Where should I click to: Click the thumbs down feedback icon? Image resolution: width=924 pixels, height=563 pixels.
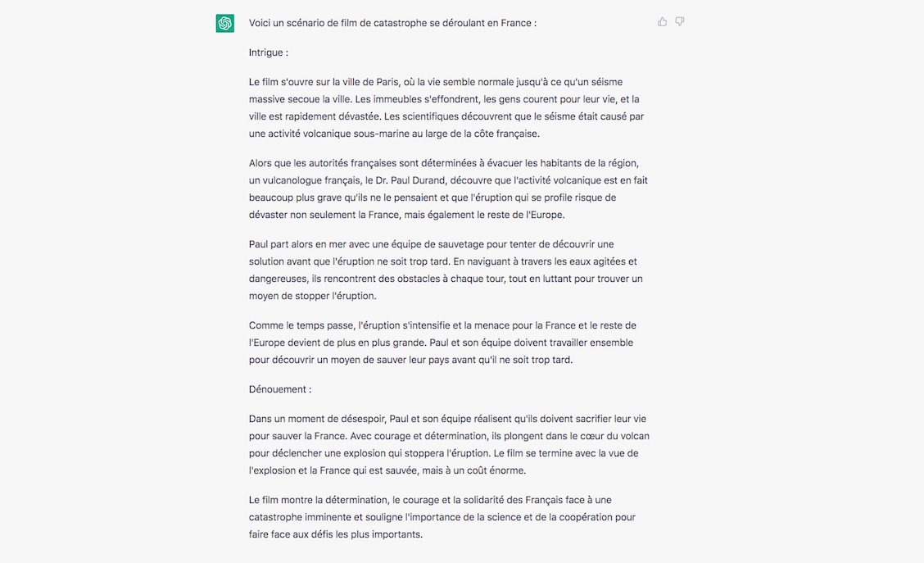[679, 22]
